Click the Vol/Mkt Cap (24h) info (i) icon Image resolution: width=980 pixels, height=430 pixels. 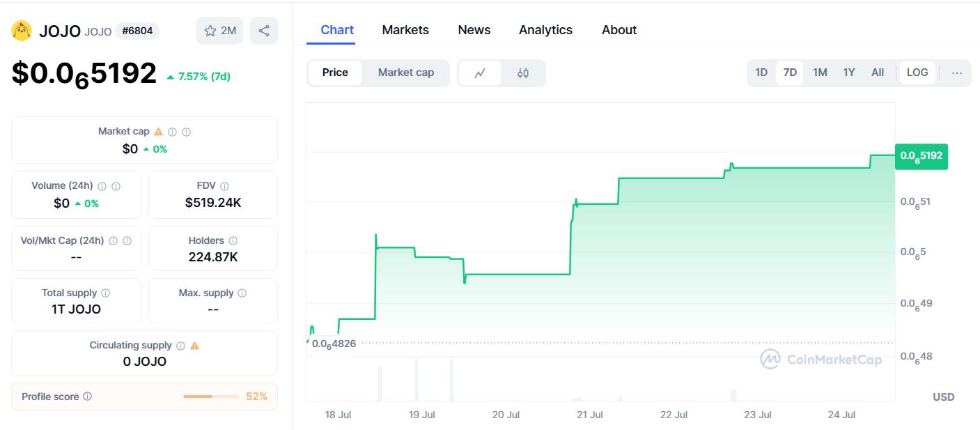pos(114,241)
